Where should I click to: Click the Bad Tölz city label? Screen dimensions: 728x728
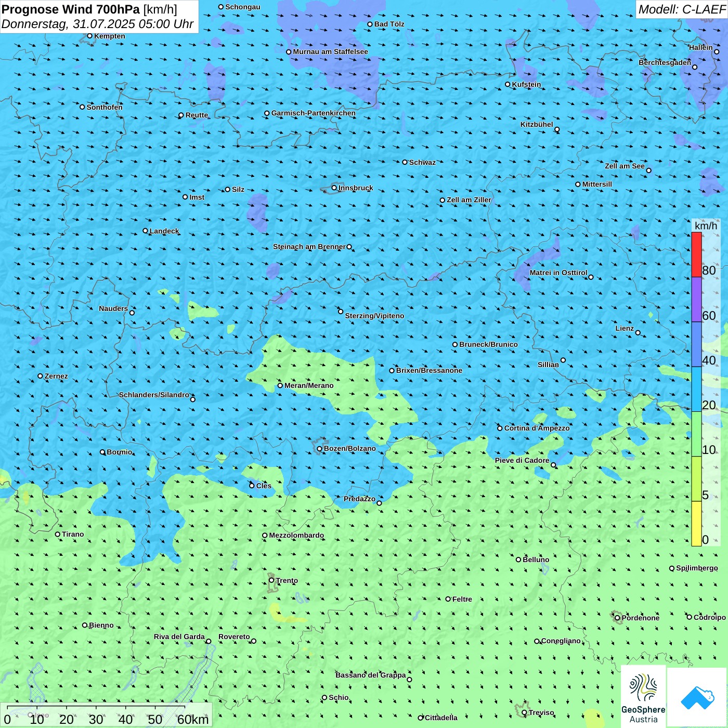[x=389, y=24]
